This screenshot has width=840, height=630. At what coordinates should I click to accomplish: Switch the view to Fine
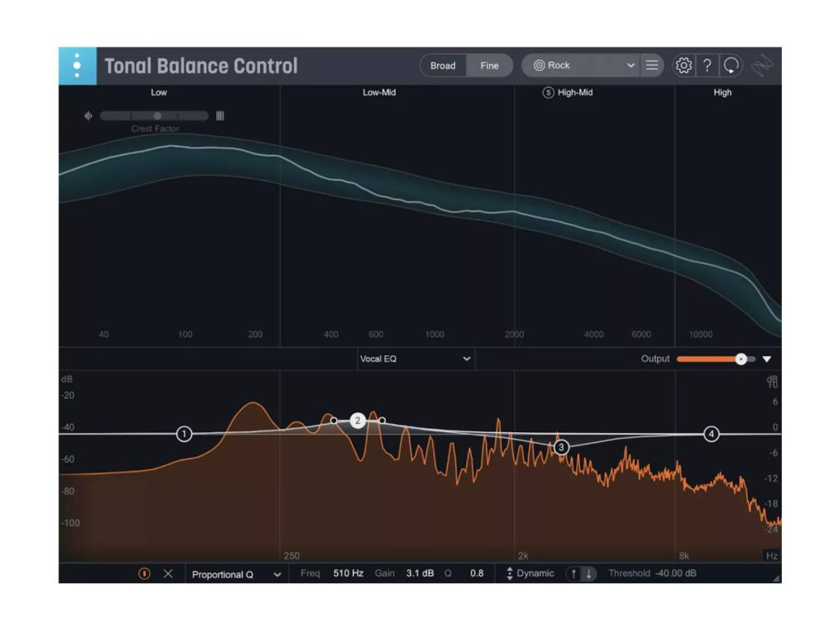click(490, 66)
